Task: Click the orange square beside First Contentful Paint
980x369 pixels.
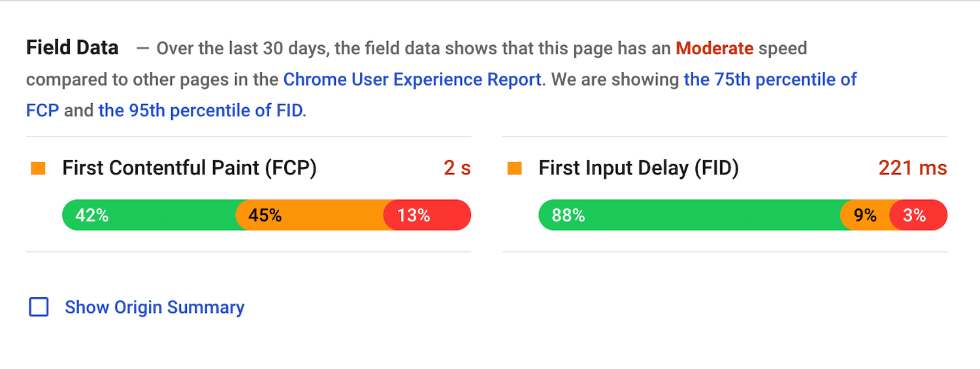Action: 39,168
